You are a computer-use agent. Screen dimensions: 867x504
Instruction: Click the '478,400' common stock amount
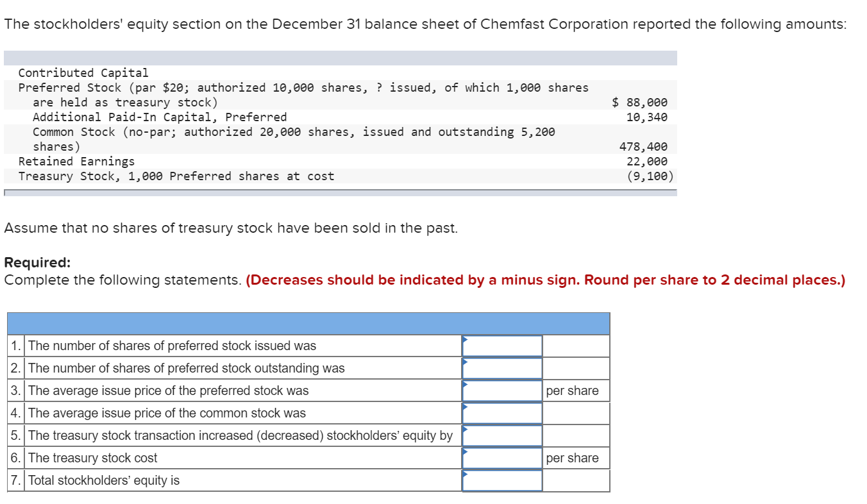point(643,146)
